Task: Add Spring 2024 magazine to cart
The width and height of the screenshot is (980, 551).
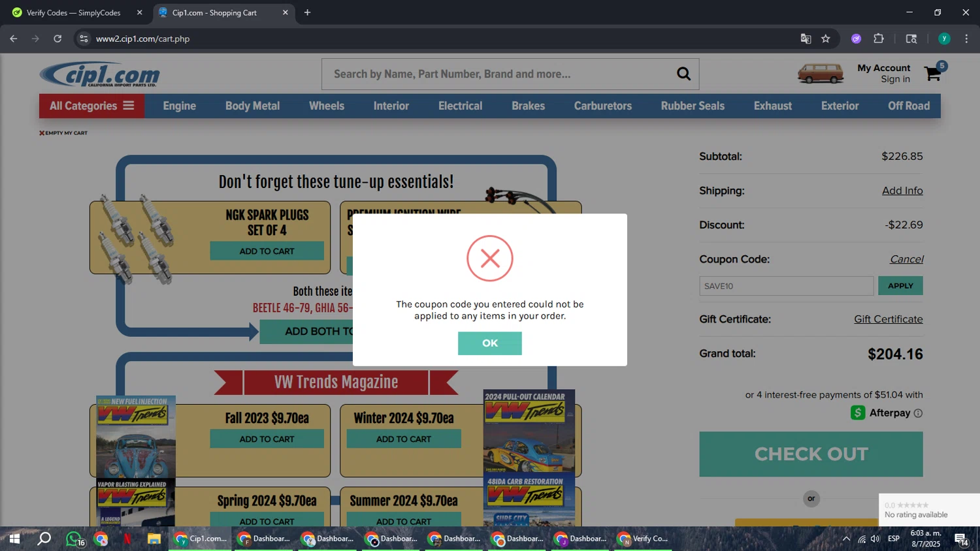Action: pyautogui.click(x=267, y=521)
